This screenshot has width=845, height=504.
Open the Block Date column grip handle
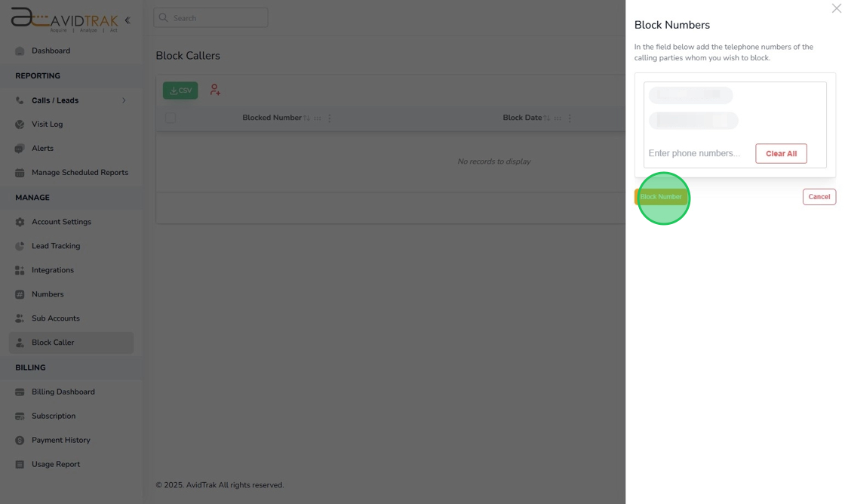558,118
